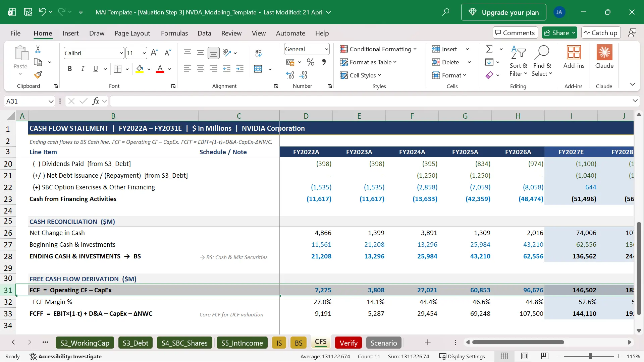This screenshot has width=644, height=362.
Task: Click the Format Painter brush icon
Action: coord(38,74)
